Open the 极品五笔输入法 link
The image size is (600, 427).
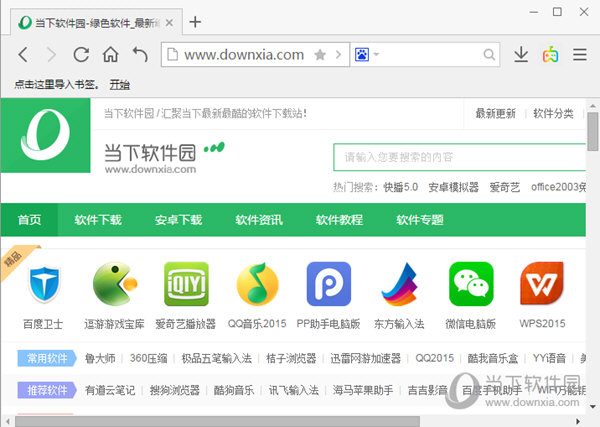pos(217,359)
